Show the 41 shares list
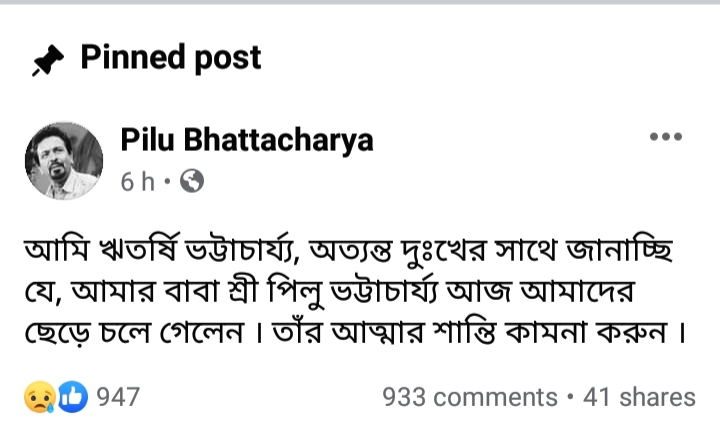This screenshot has height=432, width=720. [639, 397]
